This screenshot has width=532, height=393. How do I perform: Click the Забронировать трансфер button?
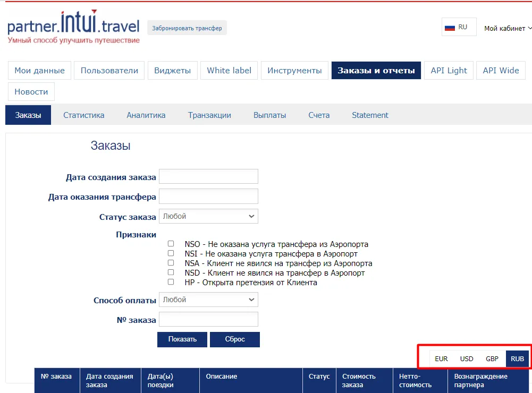tap(187, 28)
